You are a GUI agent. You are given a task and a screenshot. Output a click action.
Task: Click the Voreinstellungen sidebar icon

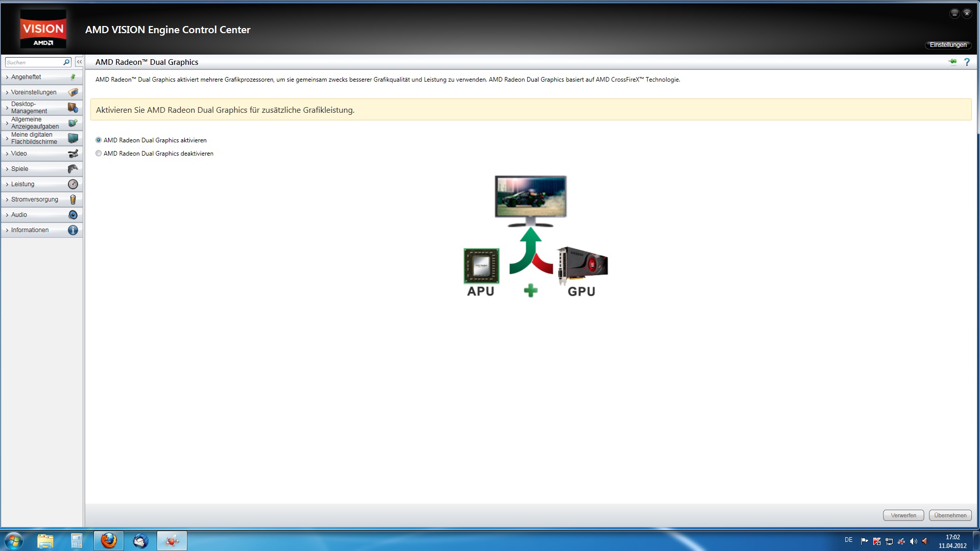pos(73,92)
